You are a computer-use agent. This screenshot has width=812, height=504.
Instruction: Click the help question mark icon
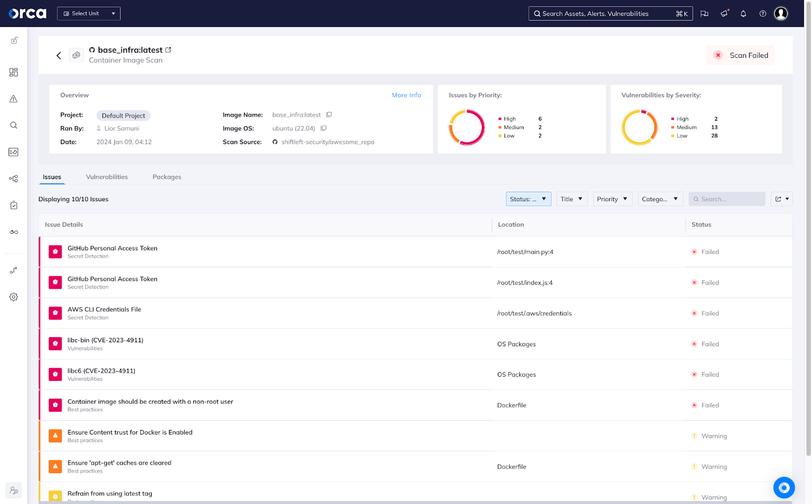762,14
